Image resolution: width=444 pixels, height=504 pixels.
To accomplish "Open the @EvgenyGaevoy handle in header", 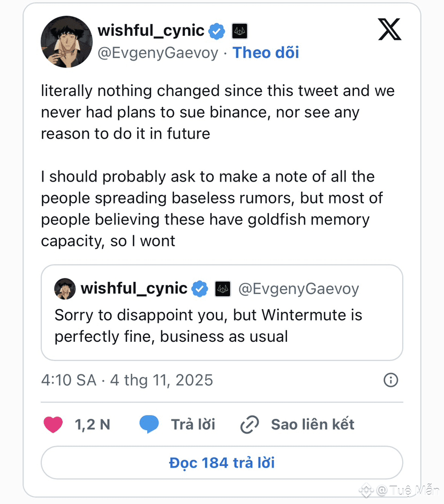I will click(x=157, y=52).
